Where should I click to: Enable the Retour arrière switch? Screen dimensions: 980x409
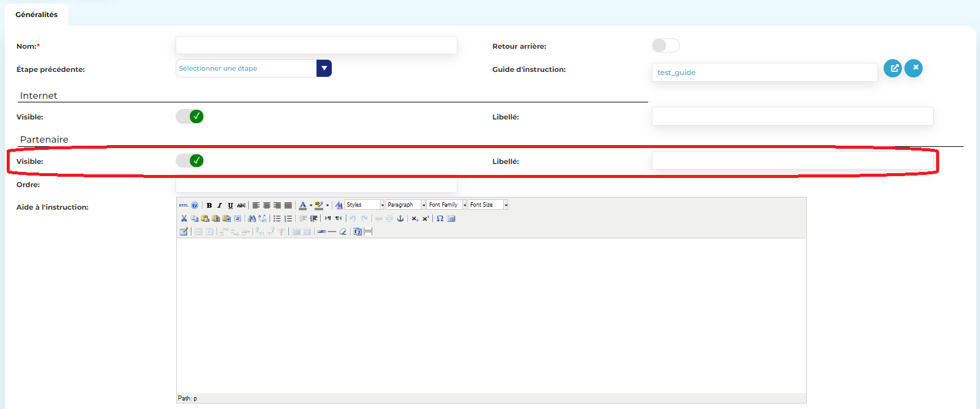click(665, 46)
